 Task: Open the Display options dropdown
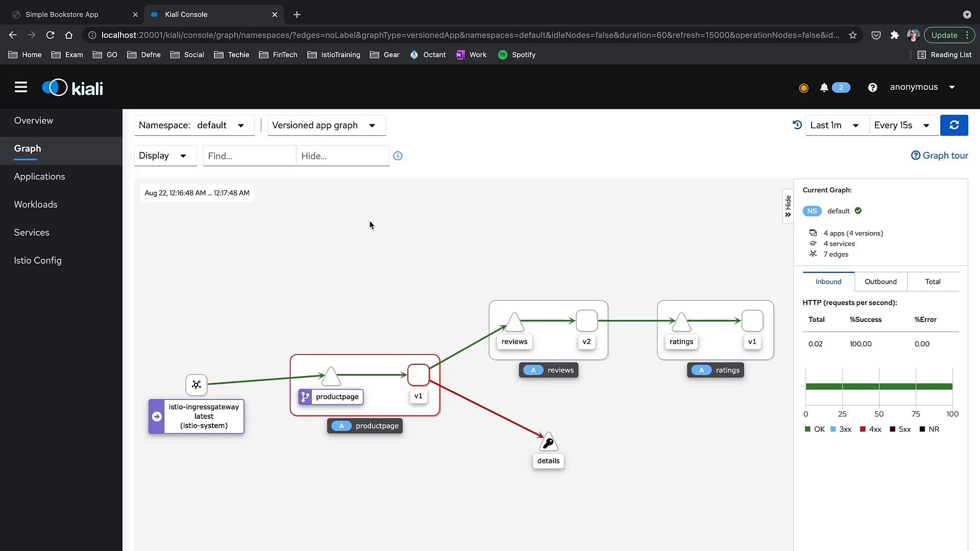(x=165, y=156)
